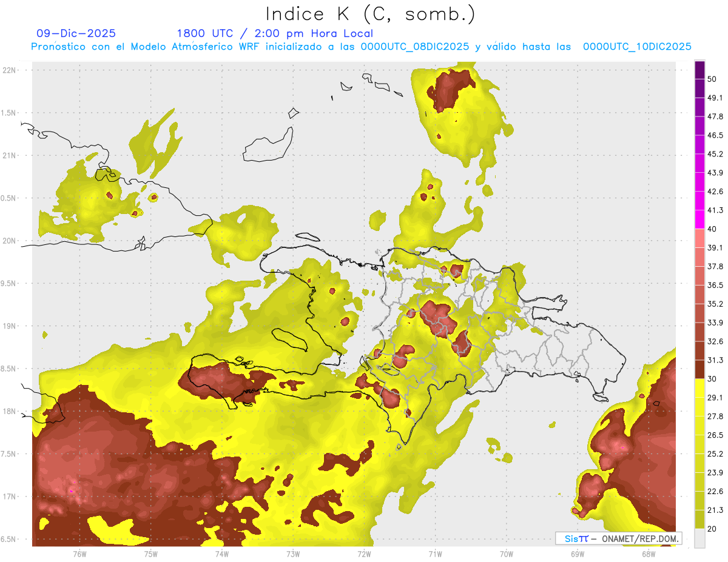Click the "37.8" color scale value

(x=715, y=267)
